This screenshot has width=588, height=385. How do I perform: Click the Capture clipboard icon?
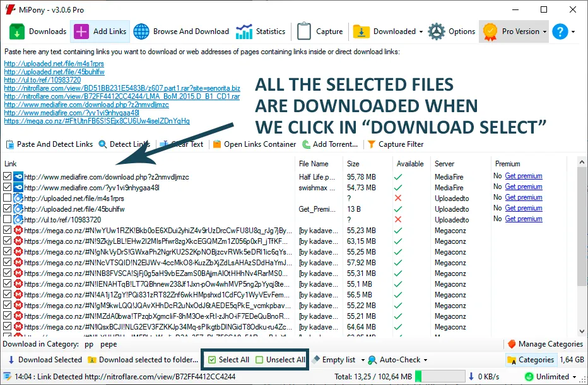(x=303, y=31)
